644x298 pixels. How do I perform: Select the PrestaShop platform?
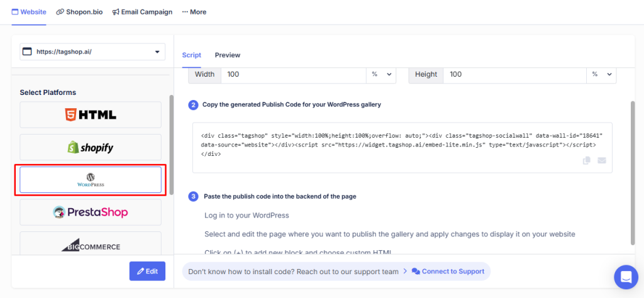point(91,212)
